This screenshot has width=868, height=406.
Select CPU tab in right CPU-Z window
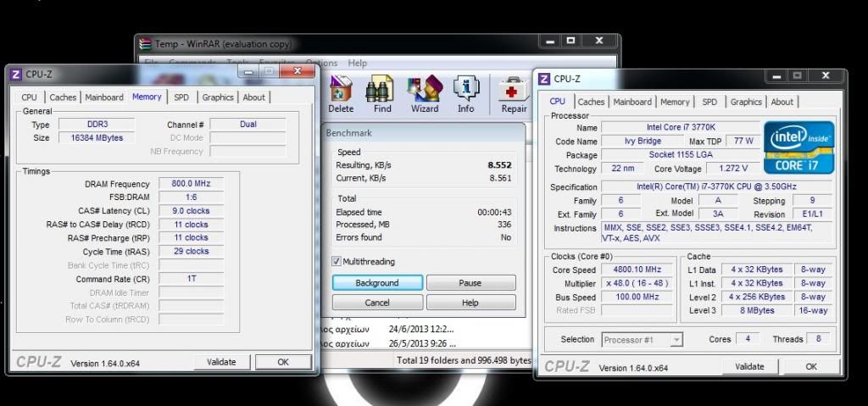point(558,102)
